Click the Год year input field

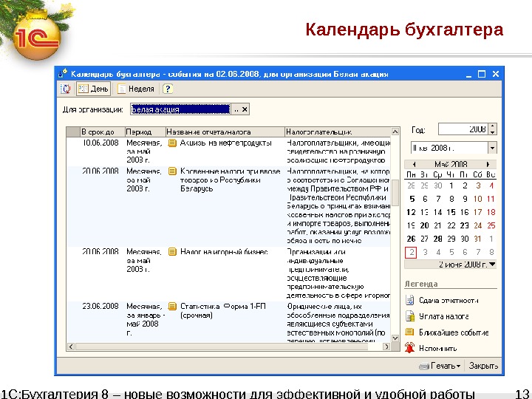pyautogui.click(x=463, y=129)
